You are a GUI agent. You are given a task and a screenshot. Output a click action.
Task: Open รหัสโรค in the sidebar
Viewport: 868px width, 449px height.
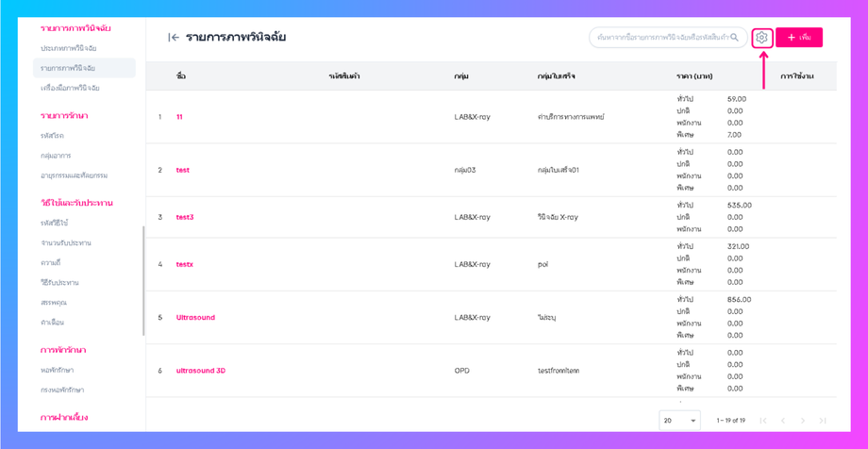(x=53, y=136)
